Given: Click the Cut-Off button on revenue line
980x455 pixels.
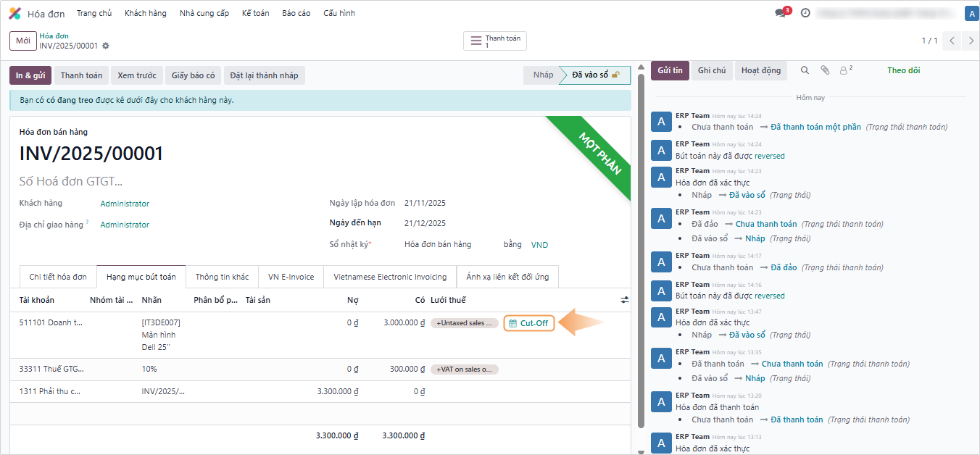Looking at the screenshot, I should coord(529,323).
